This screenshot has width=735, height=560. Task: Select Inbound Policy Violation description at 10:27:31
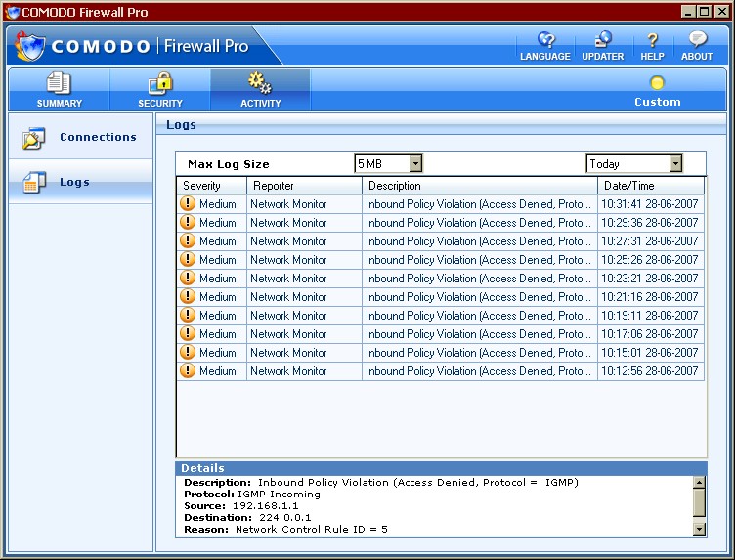click(478, 241)
